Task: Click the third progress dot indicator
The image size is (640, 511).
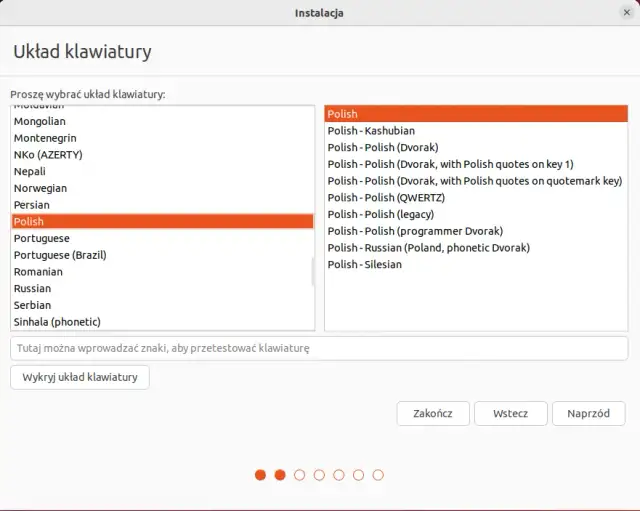Action: click(299, 475)
